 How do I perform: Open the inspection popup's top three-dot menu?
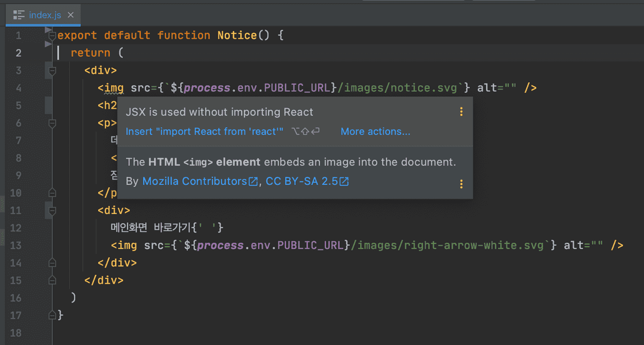[461, 112]
